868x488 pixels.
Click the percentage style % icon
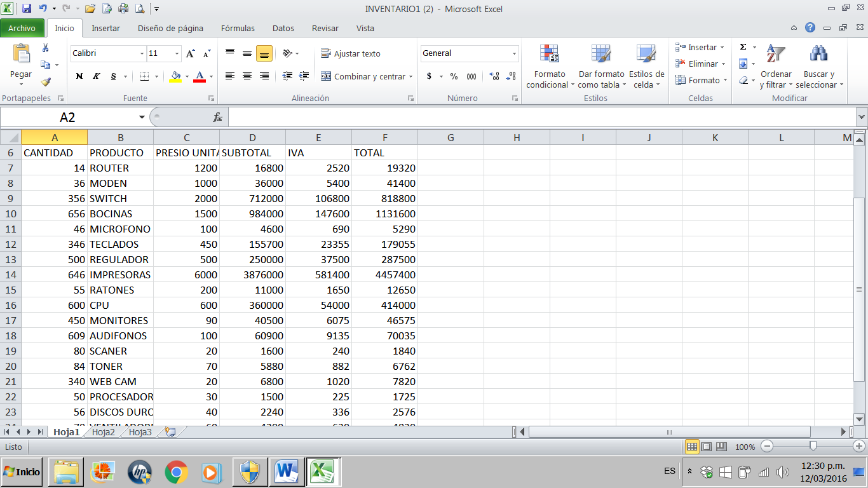[x=453, y=76]
